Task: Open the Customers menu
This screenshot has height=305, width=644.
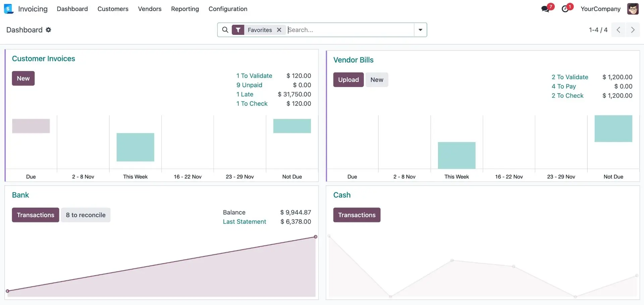Action: (113, 9)
